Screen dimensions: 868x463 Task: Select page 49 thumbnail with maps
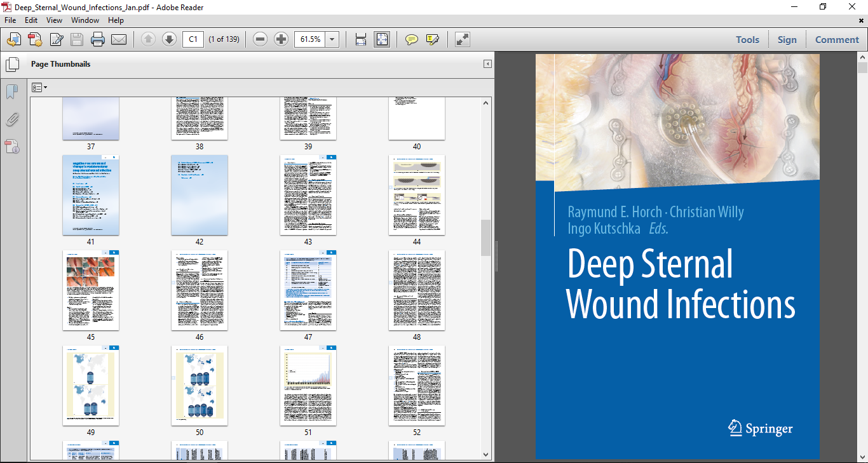coord(91,386)
